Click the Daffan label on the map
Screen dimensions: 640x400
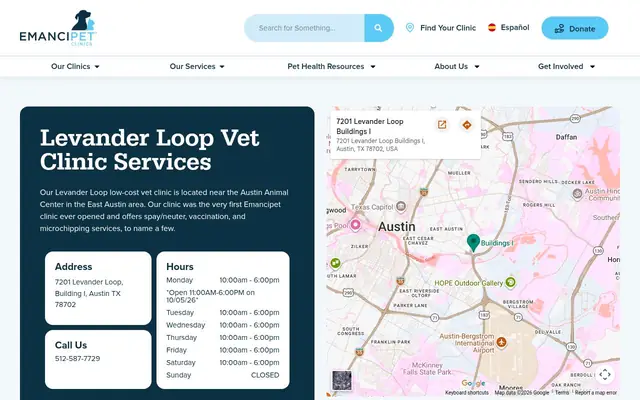[566, 137]
